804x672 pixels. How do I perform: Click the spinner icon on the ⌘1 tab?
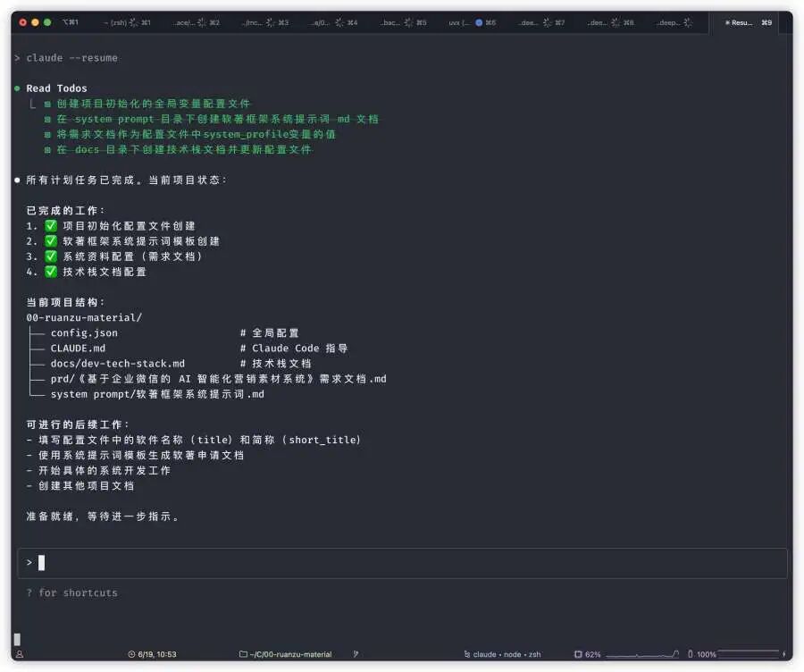(133, 22)
